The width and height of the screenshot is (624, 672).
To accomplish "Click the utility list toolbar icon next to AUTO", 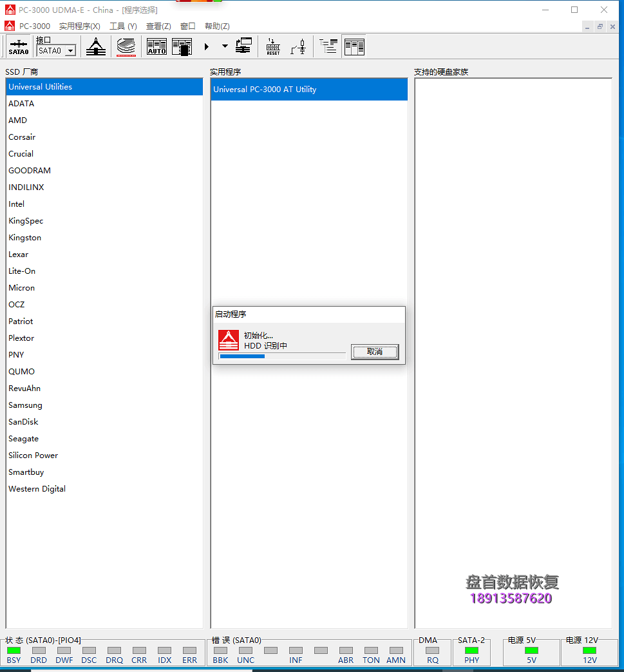I will coord(182,46).
